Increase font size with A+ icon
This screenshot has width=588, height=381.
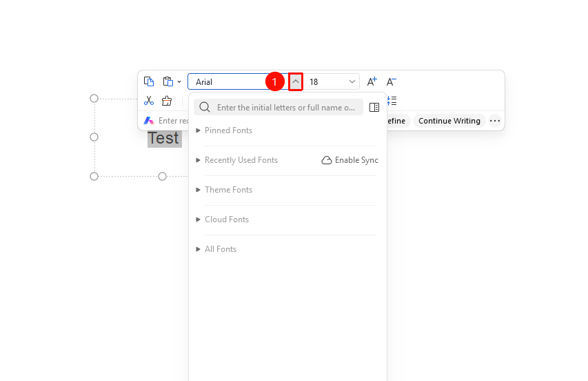[372, 81]
